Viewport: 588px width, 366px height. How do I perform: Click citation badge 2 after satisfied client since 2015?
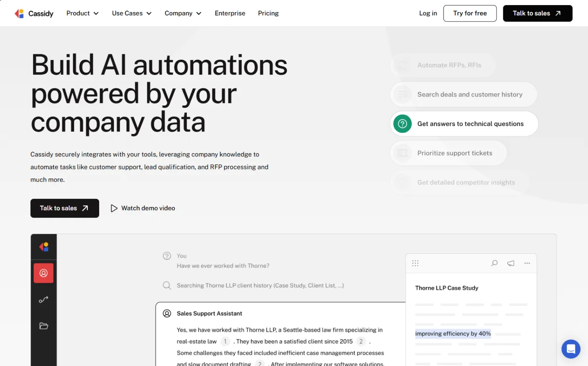[361, 341]
